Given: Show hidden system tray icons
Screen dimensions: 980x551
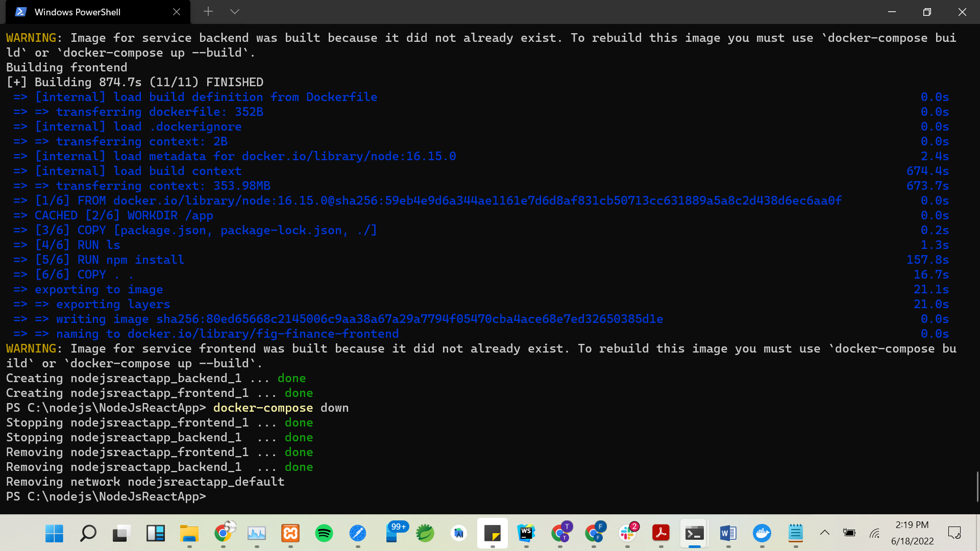Looking at the screenshot, I should point(824,533).
